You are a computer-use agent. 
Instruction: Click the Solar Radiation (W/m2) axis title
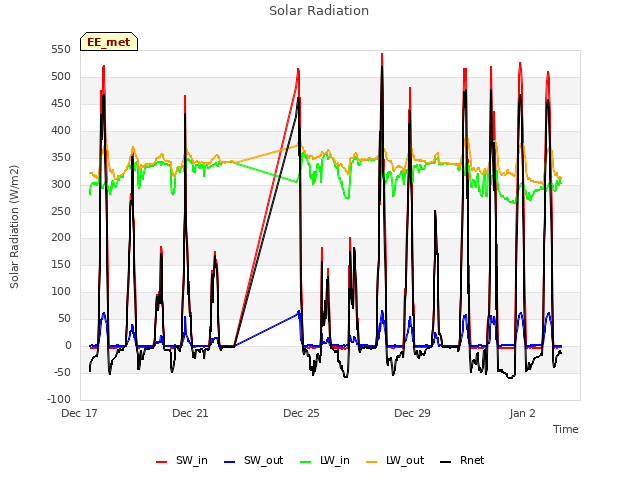(x=14, y=227)
